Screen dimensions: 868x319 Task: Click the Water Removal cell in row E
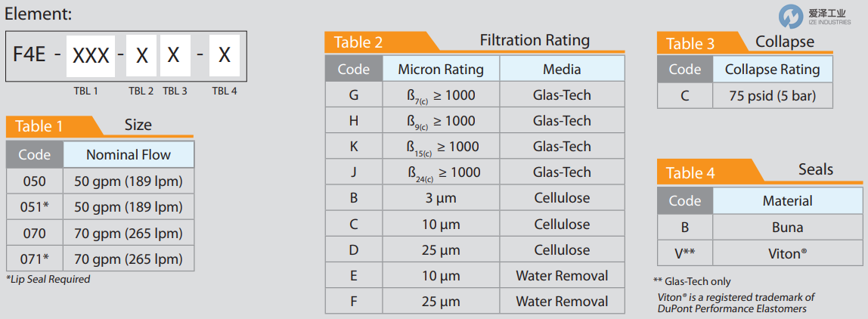pyautogui.click(x=562, y=276)
